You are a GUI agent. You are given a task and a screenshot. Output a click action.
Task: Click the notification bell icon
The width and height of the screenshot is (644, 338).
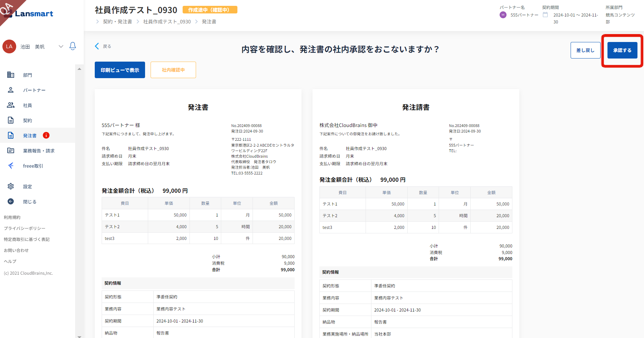pyautogui.click(x=73, y=46)
